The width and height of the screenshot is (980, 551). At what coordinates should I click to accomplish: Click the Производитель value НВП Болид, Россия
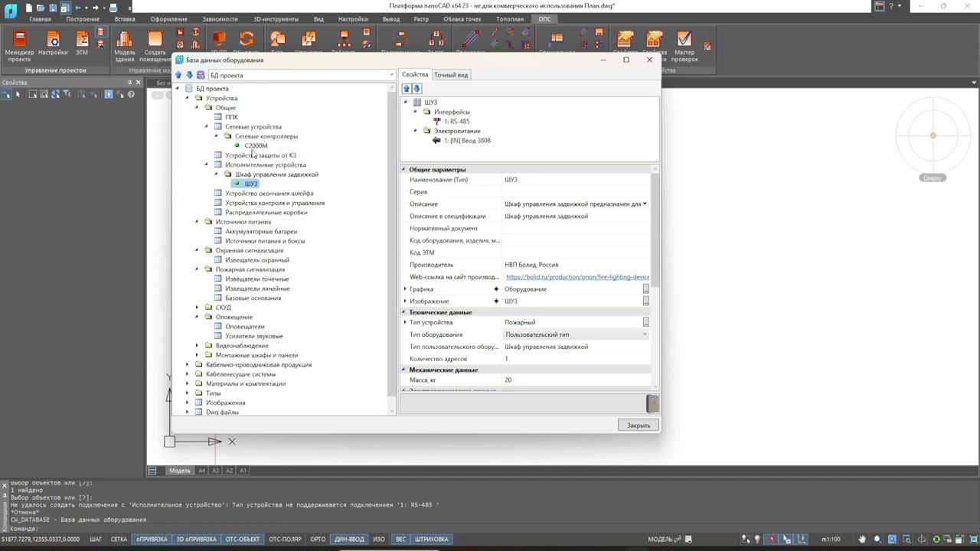(531, 265)
